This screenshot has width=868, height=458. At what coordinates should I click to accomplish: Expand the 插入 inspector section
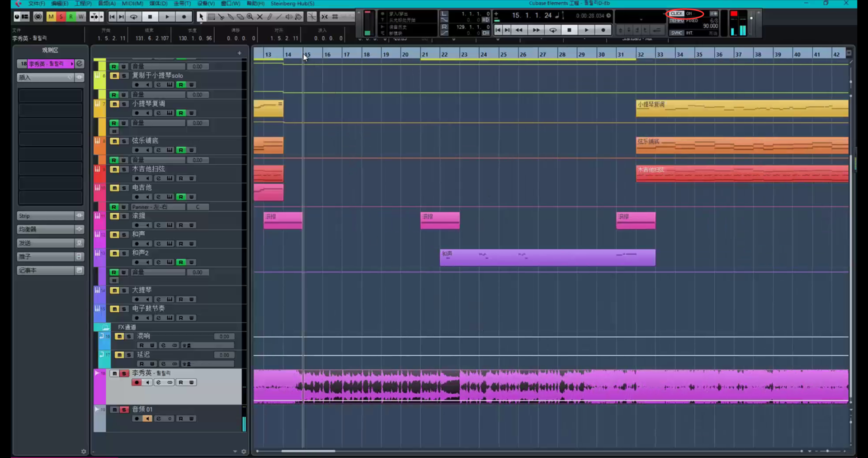[45, 77]
